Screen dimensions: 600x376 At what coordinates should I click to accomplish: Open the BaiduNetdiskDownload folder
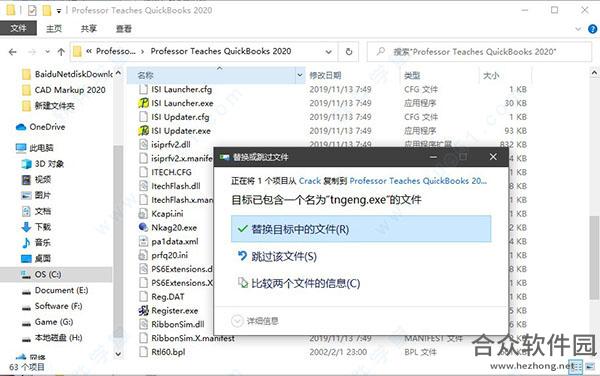[x=67, y=74]
